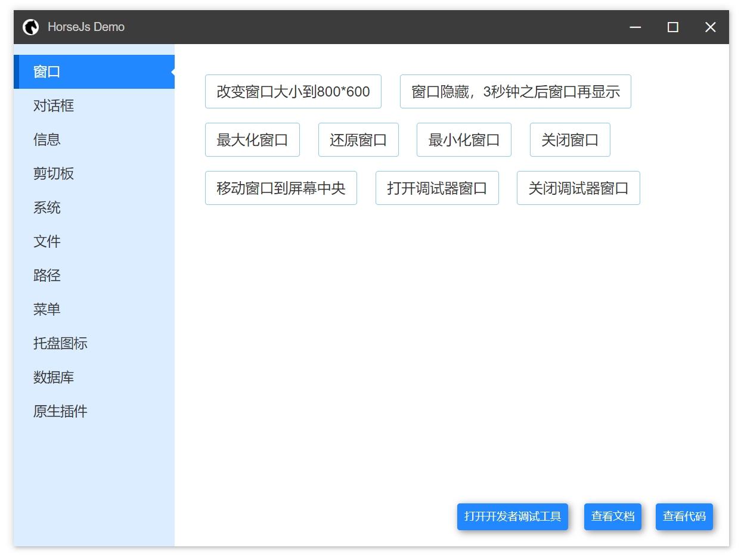Go to the 菜单 section
The image size is (741, 560).
click(94, 310)
